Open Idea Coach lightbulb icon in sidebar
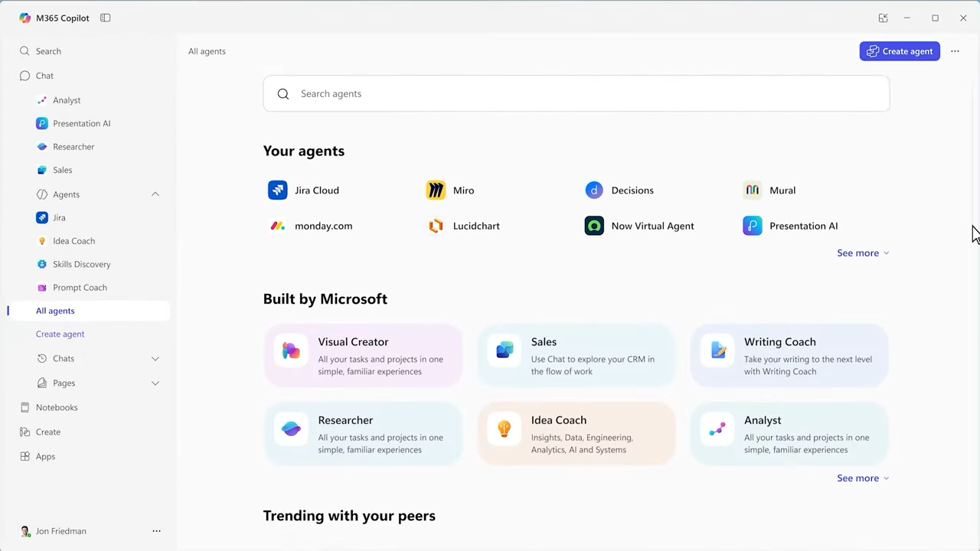Screen dimensions: 980x551 [x=42, y=241]
